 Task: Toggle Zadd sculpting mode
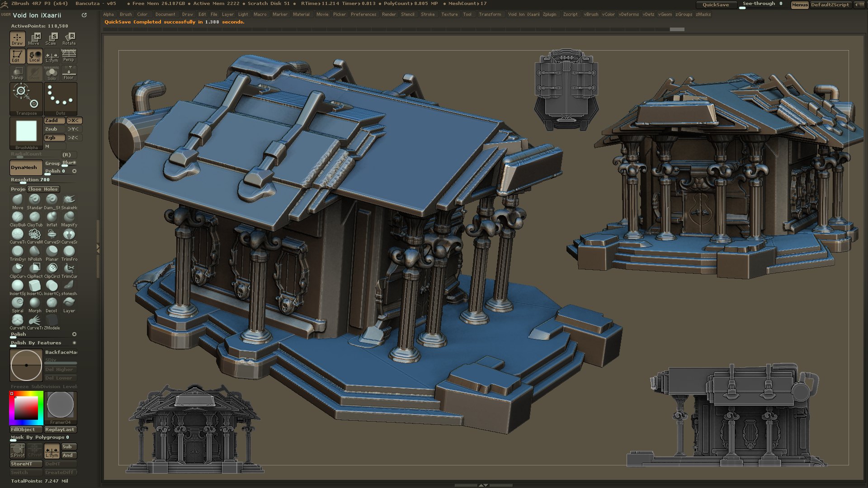[x=54, y=120]
